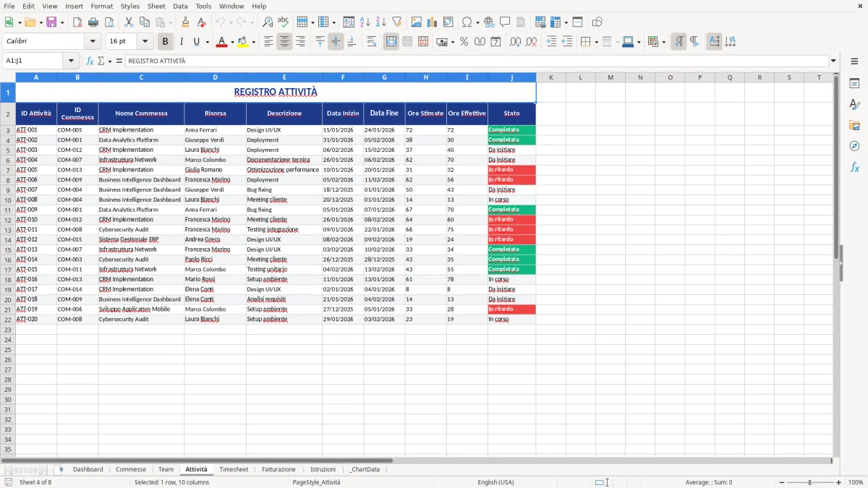Switch to the Dashboard sheet tab
The width and height of the screenshot is (868, 488).
(88, 469)
